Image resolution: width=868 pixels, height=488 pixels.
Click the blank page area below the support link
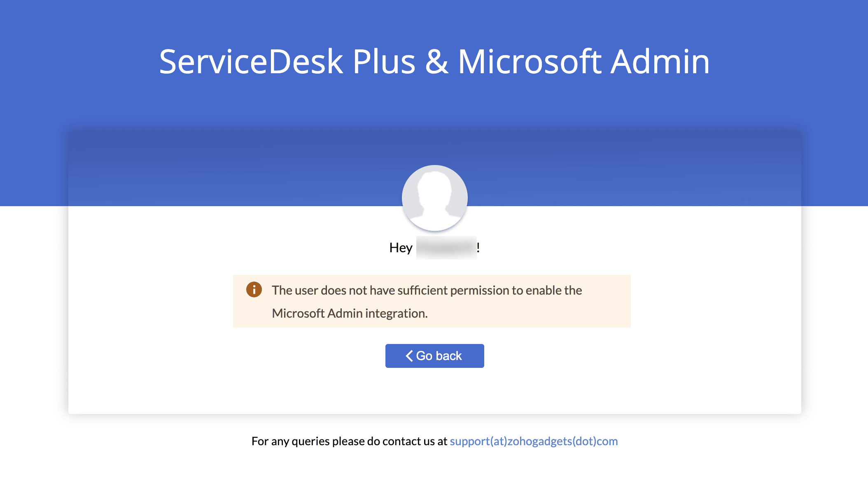[434, 469]
